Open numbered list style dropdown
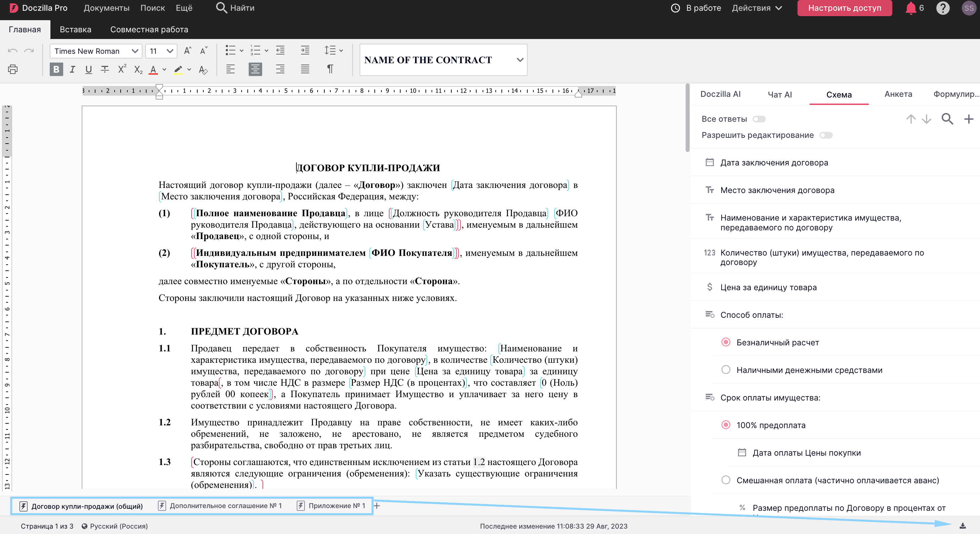This screenshot has width=980, height=534. [x=266, y=50]
